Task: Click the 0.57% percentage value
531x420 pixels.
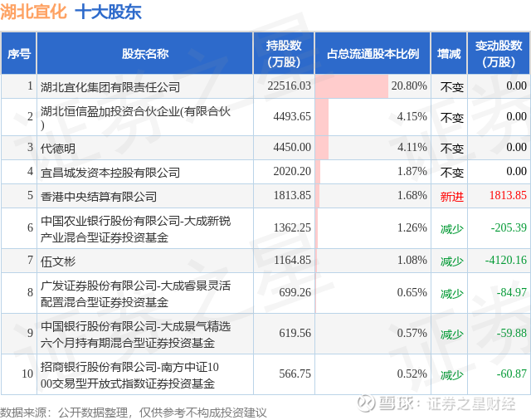Action: (x=412, y=333)
